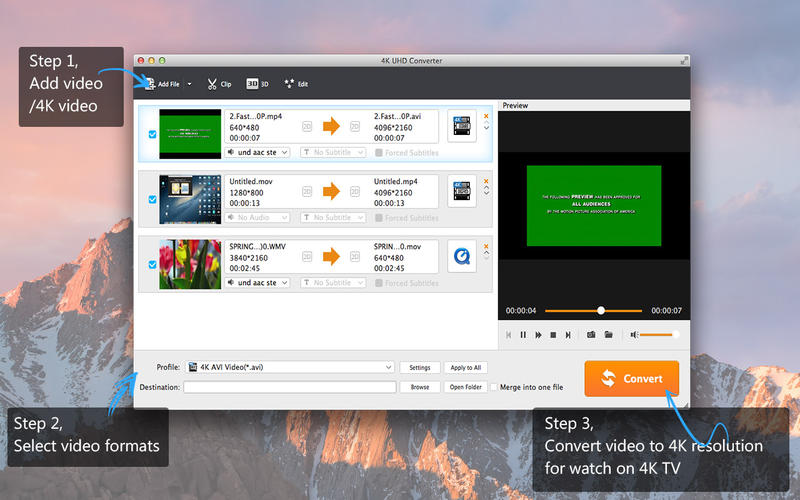Open the Edit effects tool
The height and width of the screenshot is (500, 800).
pos(296,84)
